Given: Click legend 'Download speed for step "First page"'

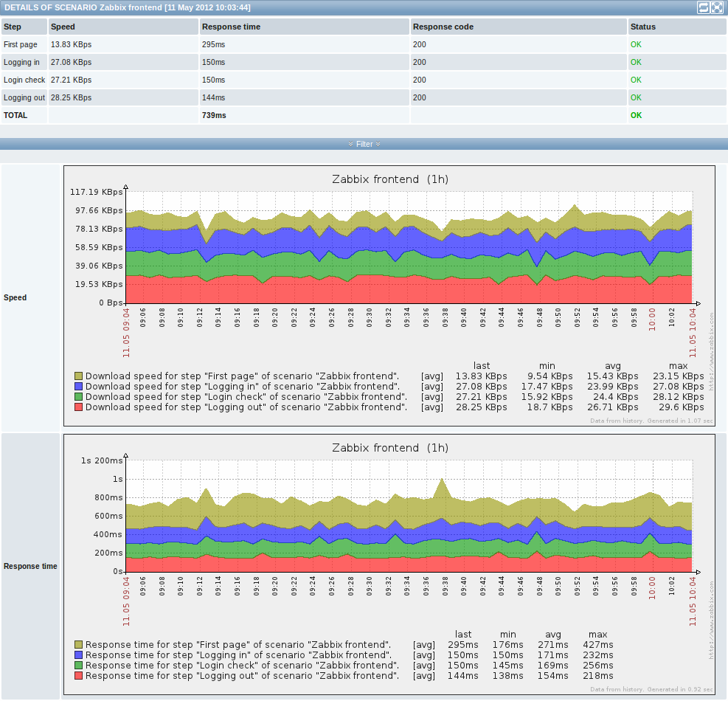Looking at the screenshot, I should 242,376.
